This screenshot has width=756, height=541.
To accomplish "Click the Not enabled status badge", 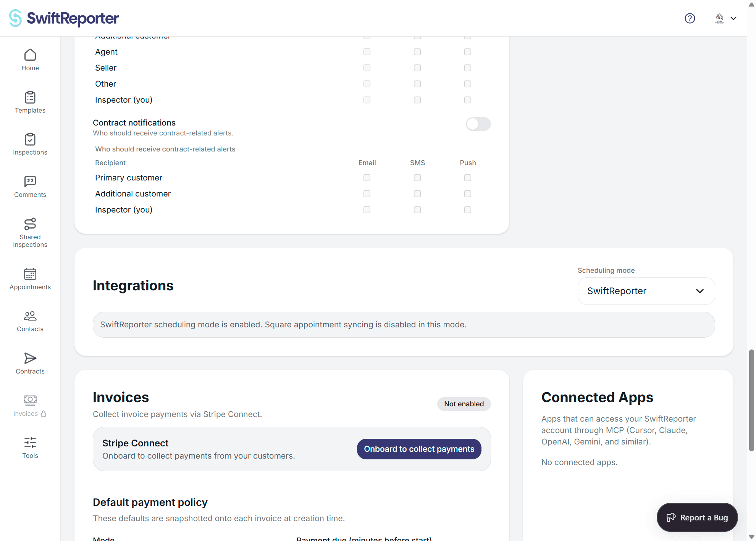I will (x=464, y=404).
